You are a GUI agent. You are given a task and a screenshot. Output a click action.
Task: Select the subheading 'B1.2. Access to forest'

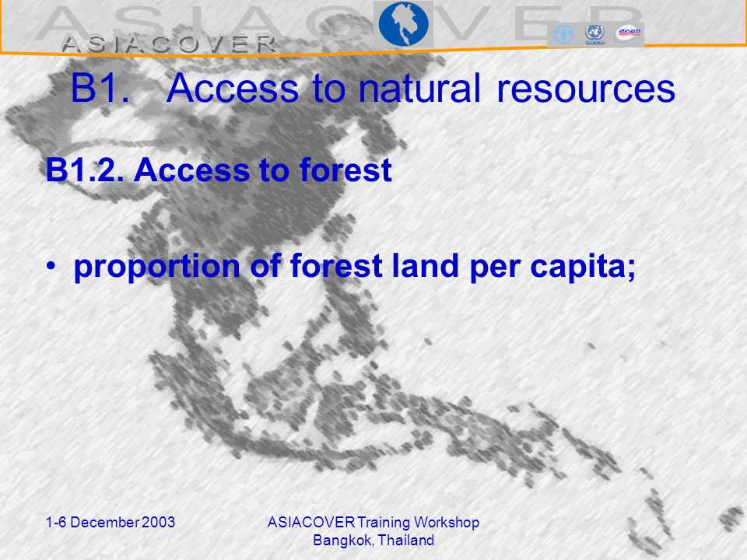tap(219, 170)
